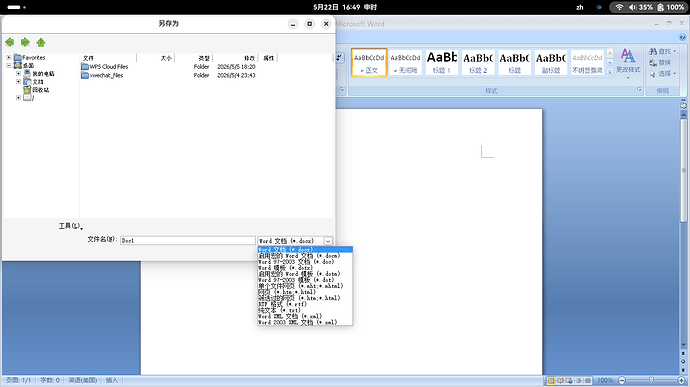Viewport: 690px width, 387px height.
Task: Sort the file list by 文件 column
Action: 108,58
